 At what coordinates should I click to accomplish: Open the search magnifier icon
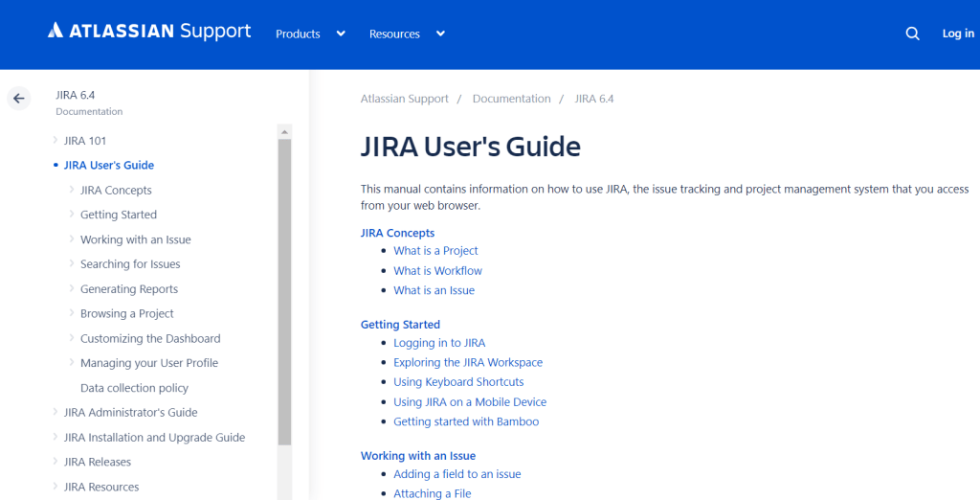click(912, 34)
